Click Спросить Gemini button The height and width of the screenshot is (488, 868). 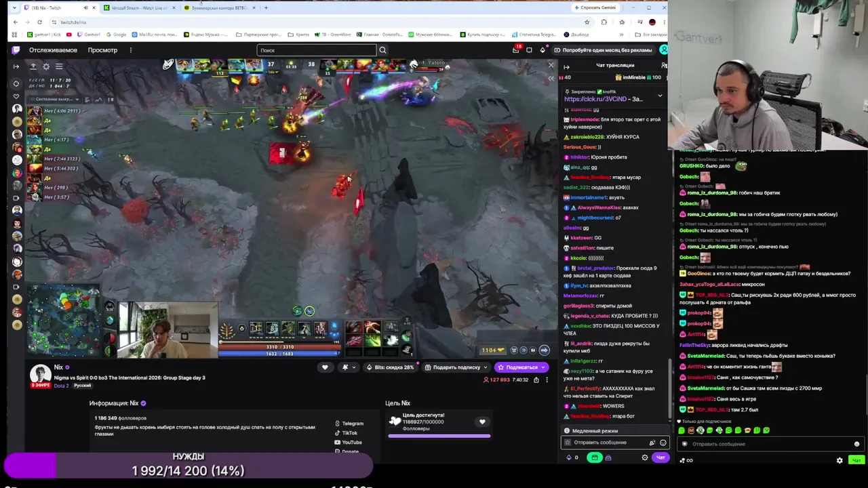point(595,8)
